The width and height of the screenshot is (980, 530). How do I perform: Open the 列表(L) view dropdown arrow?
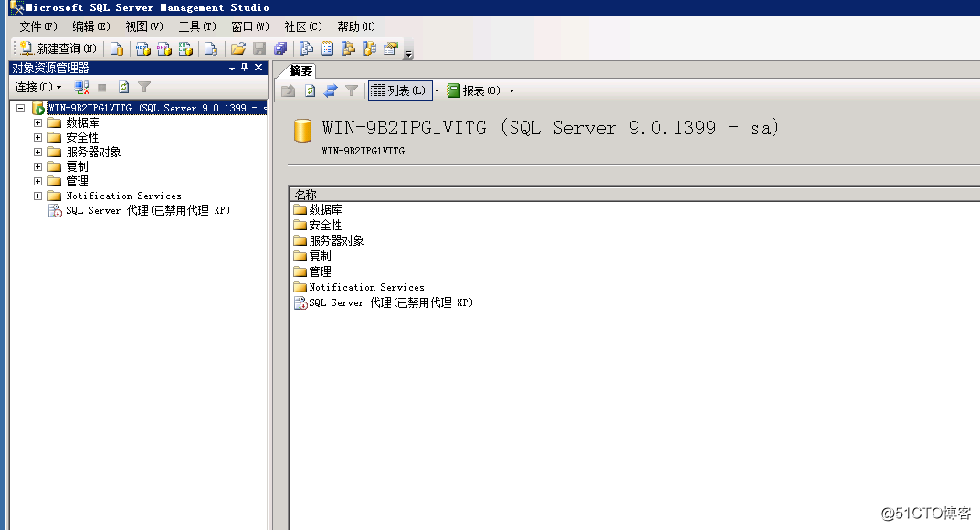tap(437, 90)
